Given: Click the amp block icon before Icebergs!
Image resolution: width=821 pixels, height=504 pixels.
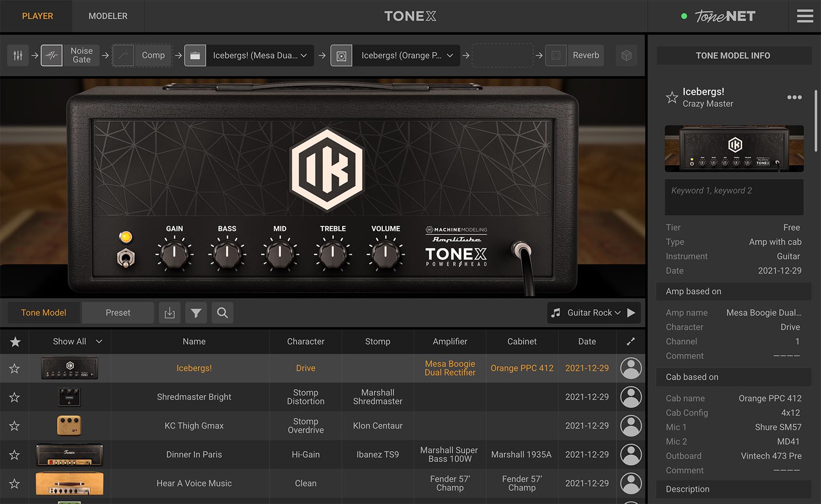Looking at the screenshot, I should pos(195,55).
